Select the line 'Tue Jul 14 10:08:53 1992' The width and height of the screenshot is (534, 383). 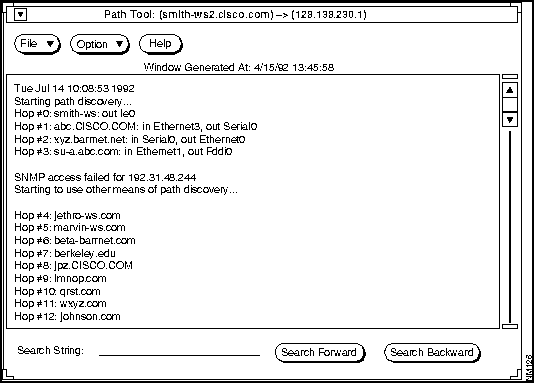tap(74, 89)
